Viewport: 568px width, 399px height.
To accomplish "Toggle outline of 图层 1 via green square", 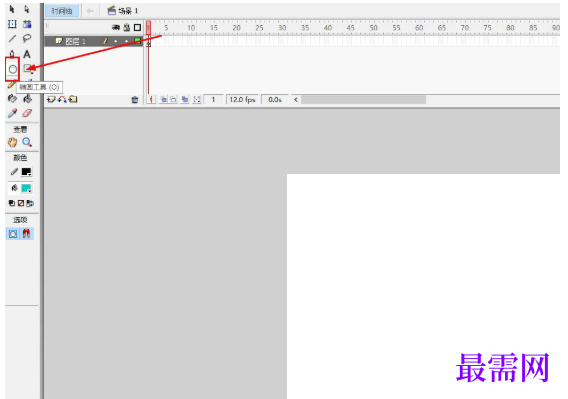I will click(x=138, y=41).
